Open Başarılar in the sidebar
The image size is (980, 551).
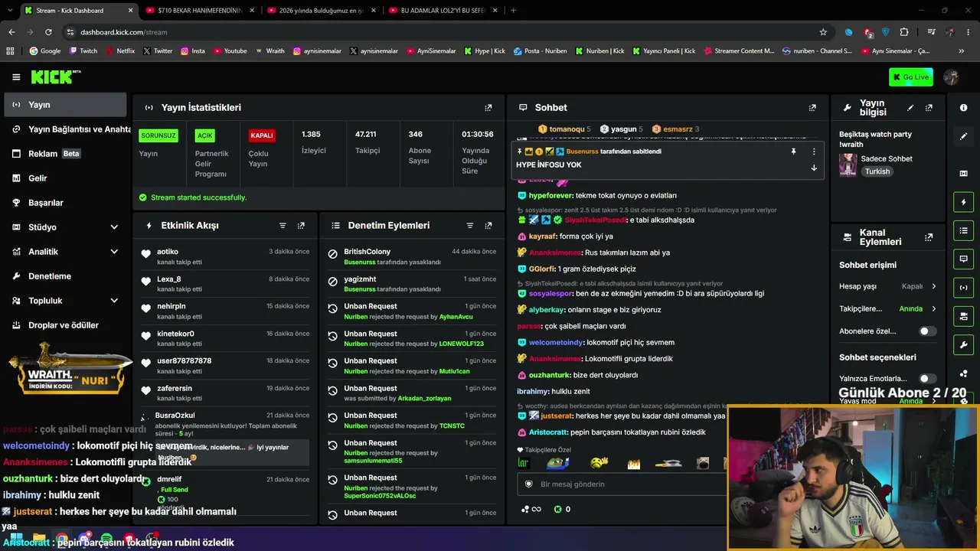click(65, 203)
